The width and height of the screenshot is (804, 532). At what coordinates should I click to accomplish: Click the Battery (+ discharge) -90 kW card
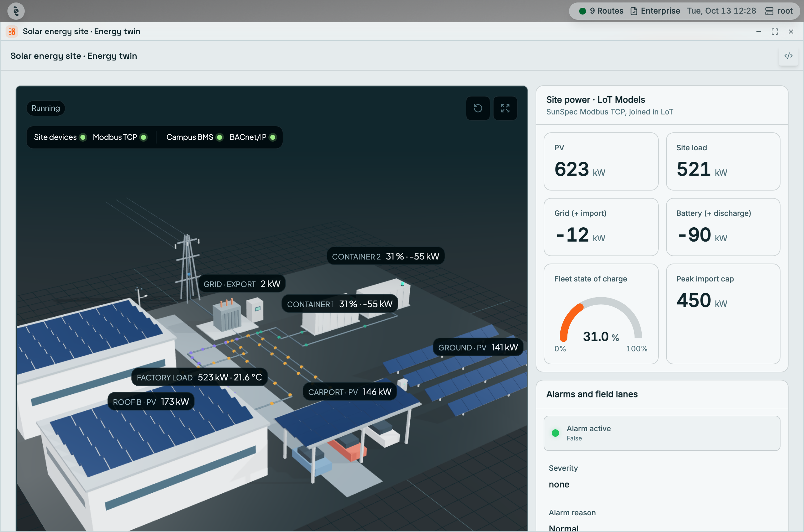pos(723,227)
